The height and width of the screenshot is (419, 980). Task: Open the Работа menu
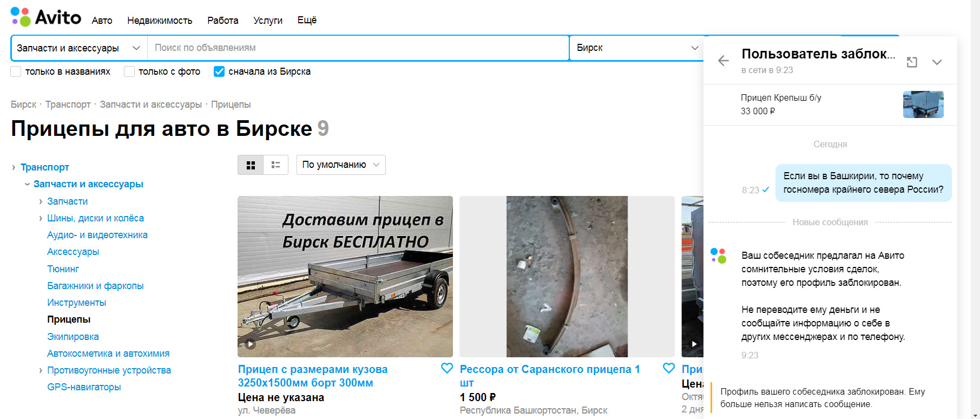pos(223,21)
